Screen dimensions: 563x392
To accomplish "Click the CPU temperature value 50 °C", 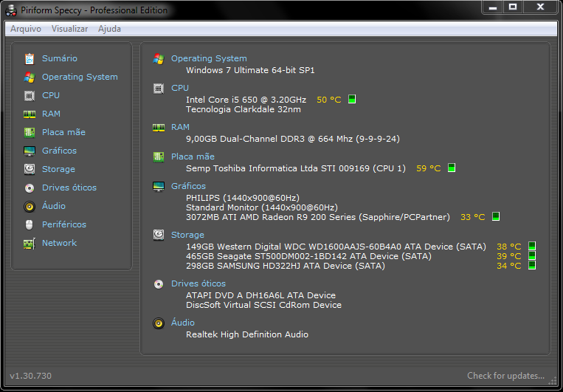I will tap(328, 100).
